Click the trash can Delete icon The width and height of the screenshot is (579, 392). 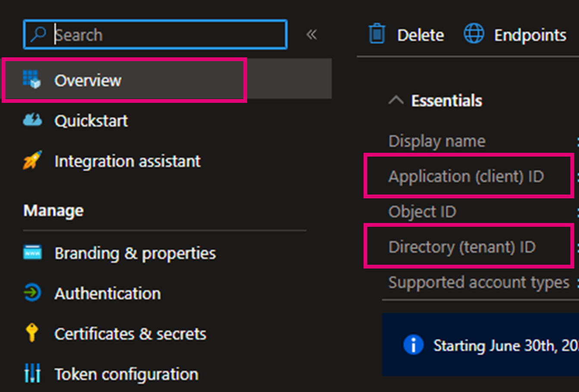tap(377, 34)
